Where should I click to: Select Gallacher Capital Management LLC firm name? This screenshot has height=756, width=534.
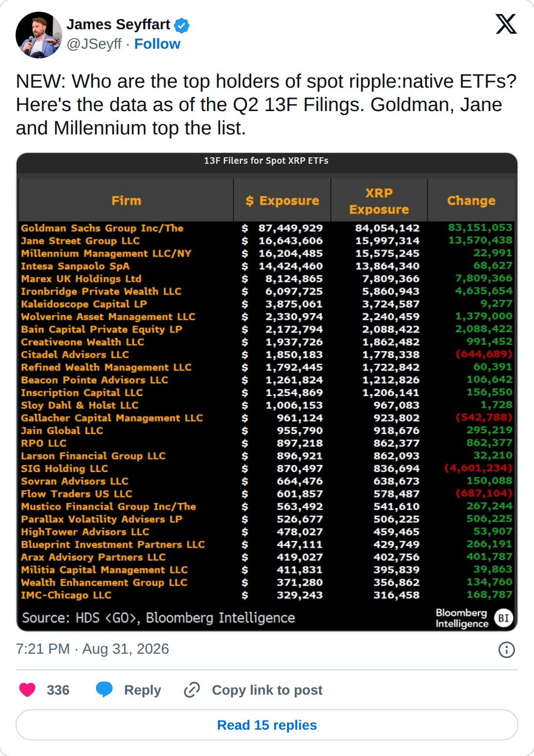coord(112,418)
